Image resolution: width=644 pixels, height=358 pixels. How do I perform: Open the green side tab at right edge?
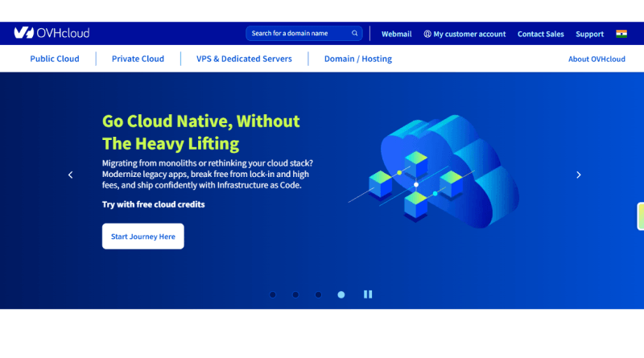[640, 216]
